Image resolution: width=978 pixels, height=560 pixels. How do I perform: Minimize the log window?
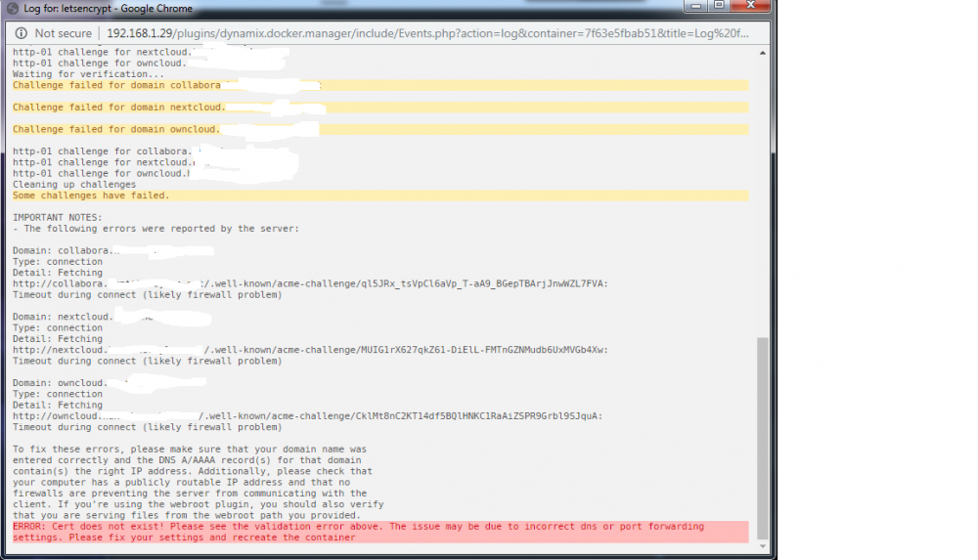[696, 6]
